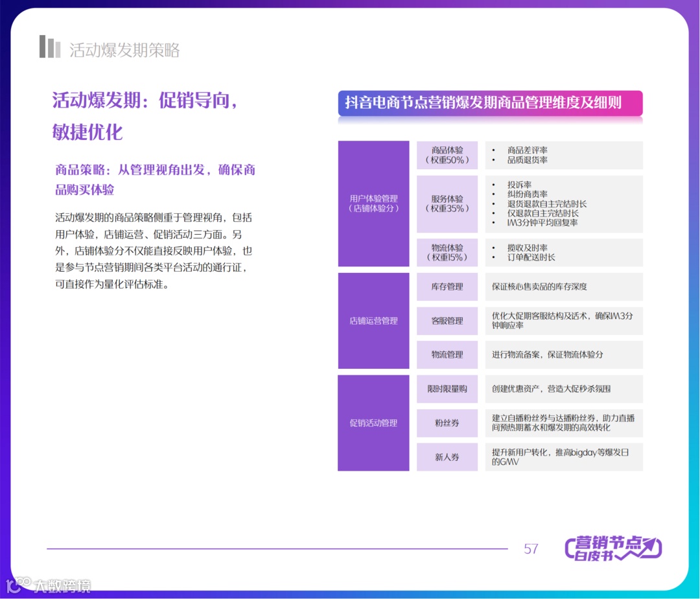The height and width of the screenshot is (599, 700).
Task: Click bullet 揽收及时率
Action: click(x=527, y=248)
